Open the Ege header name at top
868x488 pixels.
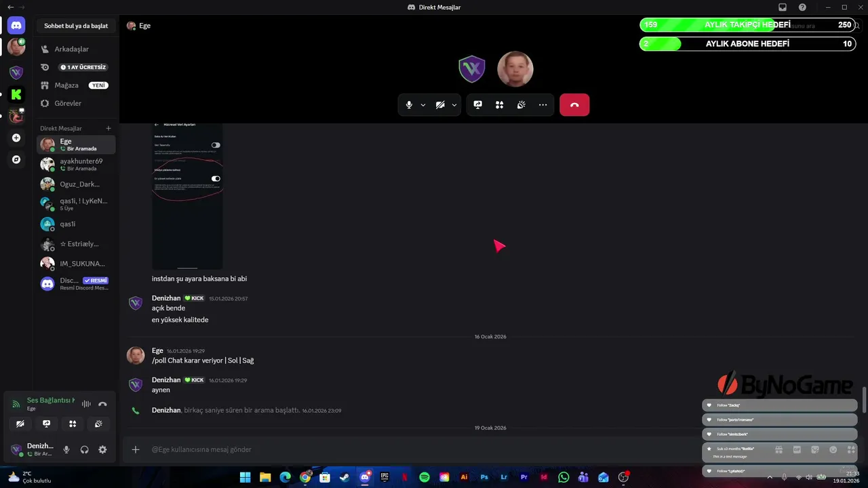(x=144, y=26)
